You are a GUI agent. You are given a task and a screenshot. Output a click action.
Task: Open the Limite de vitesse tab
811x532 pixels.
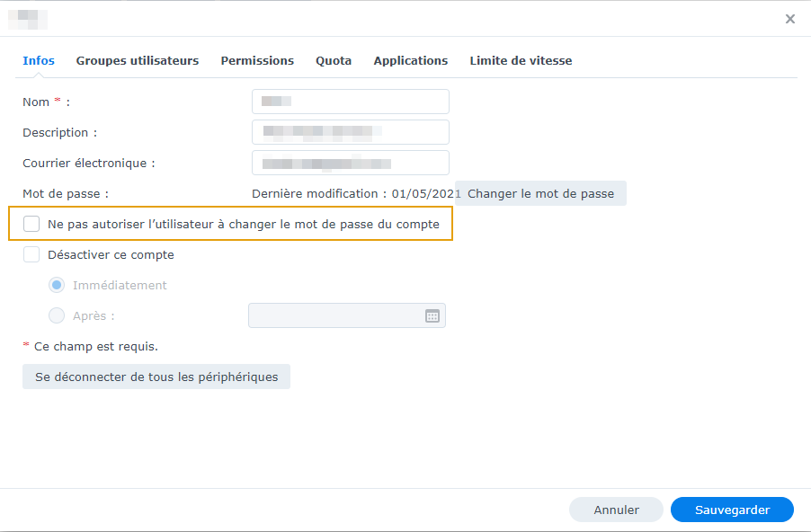[521, 61]
